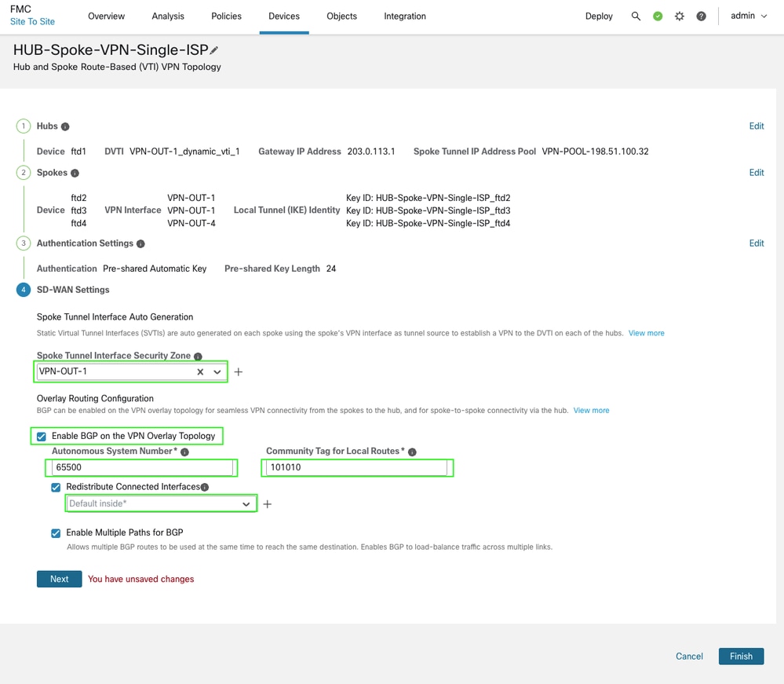Click the Community Tag field 101010
Screen dimensions: 784x684
tap(356, 467)
